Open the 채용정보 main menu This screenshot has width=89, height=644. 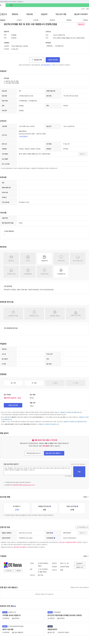[15, 14]
